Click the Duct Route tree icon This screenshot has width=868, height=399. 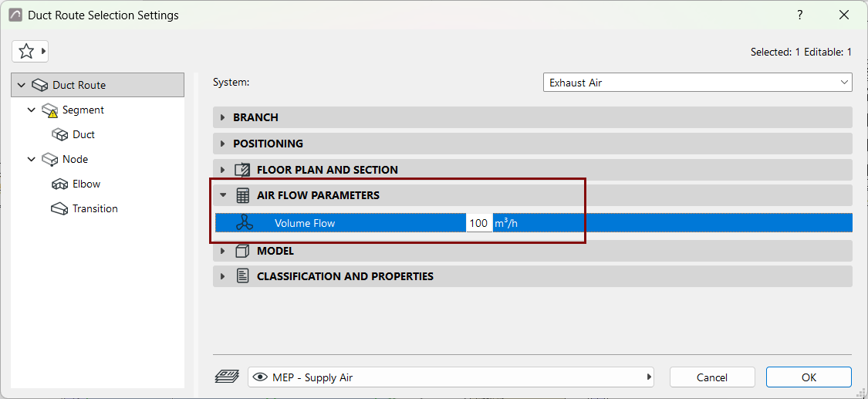tap(39, 85)
